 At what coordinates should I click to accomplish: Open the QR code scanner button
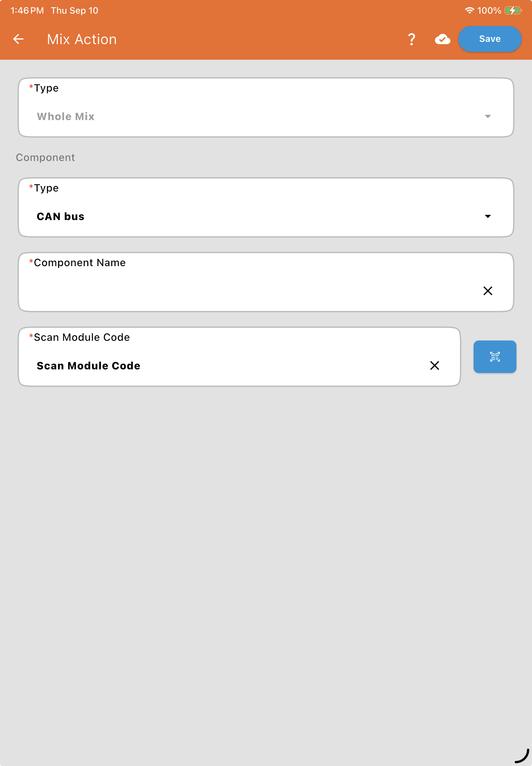pos(495,356)
